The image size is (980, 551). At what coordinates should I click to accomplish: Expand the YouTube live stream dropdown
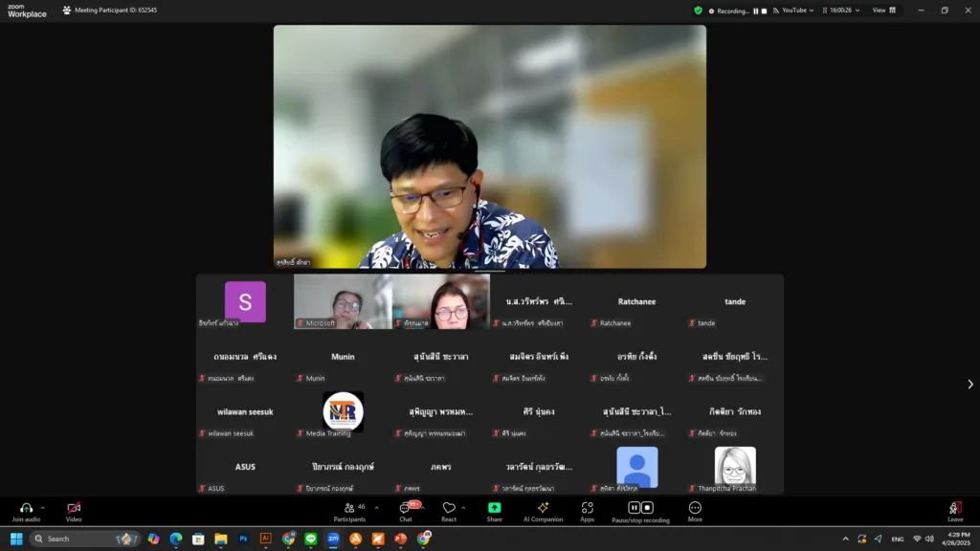point(812,11)
